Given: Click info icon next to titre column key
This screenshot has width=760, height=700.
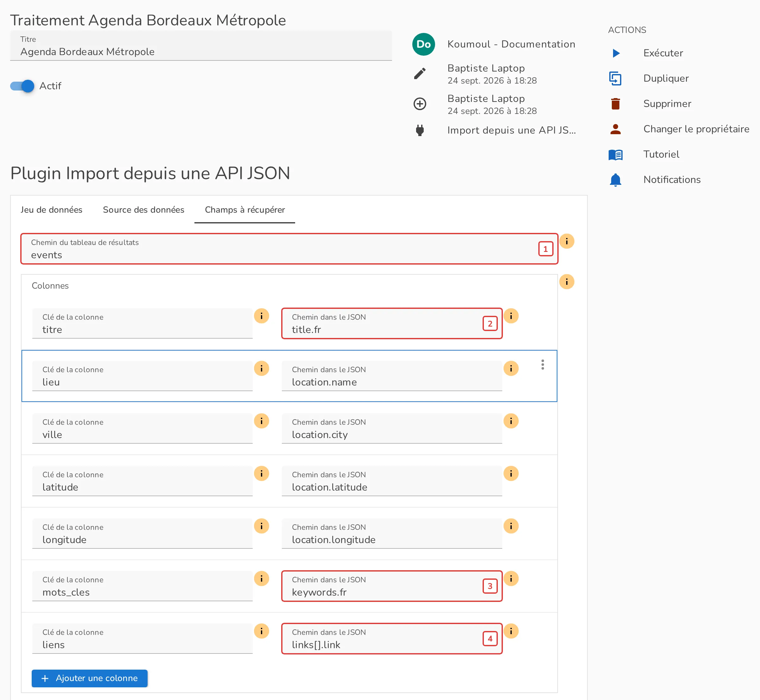Looking at the screenshot, I should tap(262, 316).
